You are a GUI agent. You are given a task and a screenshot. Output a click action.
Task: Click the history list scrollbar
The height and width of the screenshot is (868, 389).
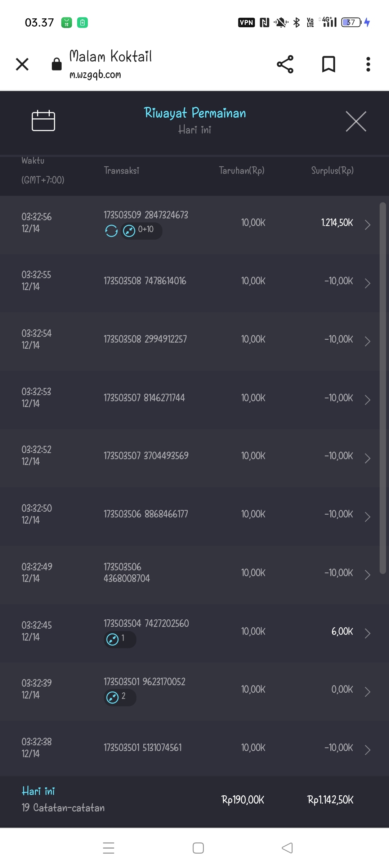click(383, 388)
